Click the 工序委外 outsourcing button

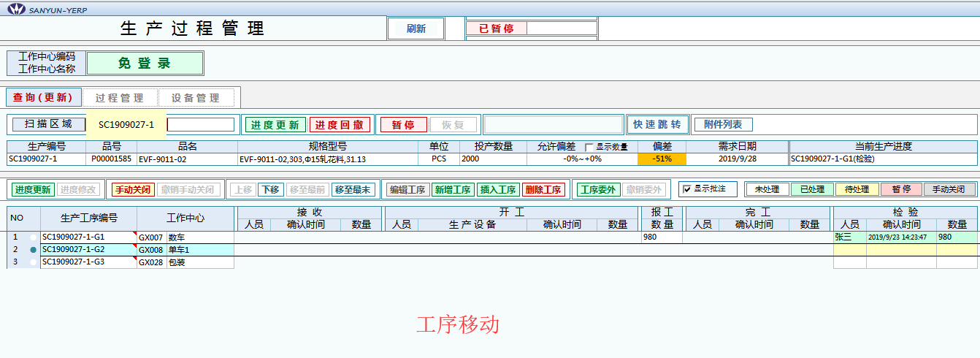click(x=597, y=190)
